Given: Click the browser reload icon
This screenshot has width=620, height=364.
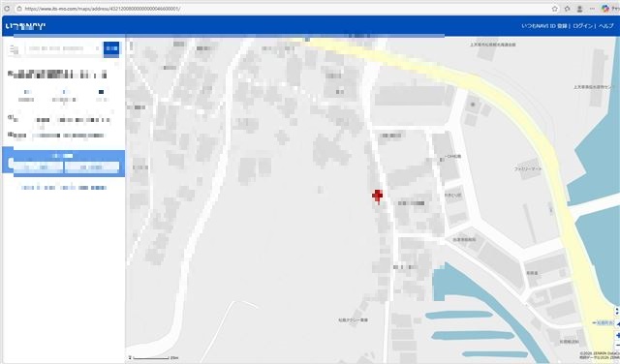Looking at the screenshot, I should (x=7, y=9).
